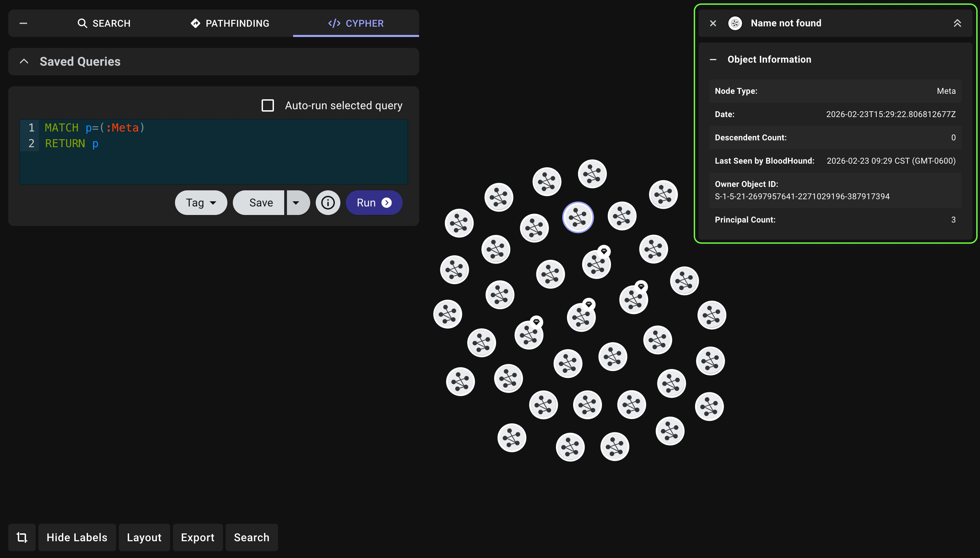Save the current Cypher query
Screen dimensions: 980x558
(x=259, y=203)
